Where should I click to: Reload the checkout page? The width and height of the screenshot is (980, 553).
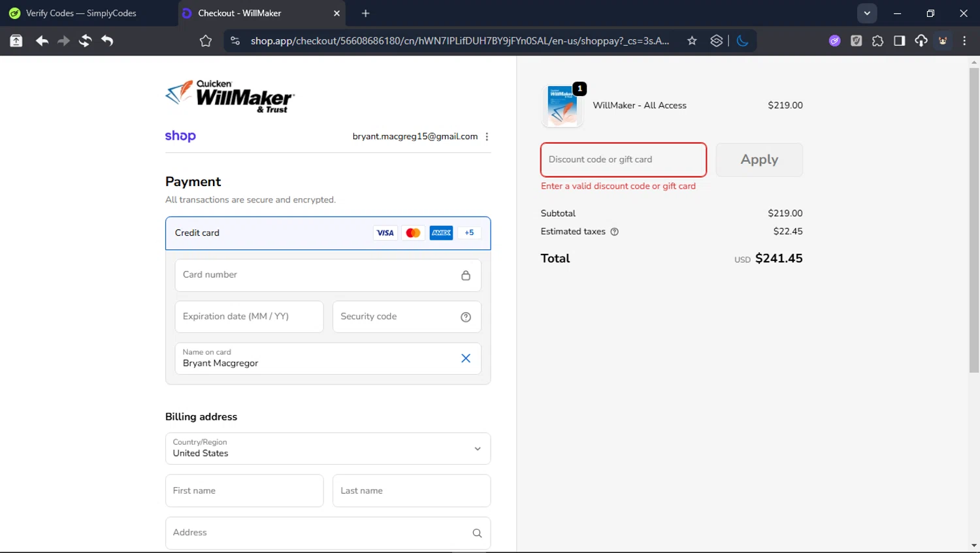[x=85, y=40]
